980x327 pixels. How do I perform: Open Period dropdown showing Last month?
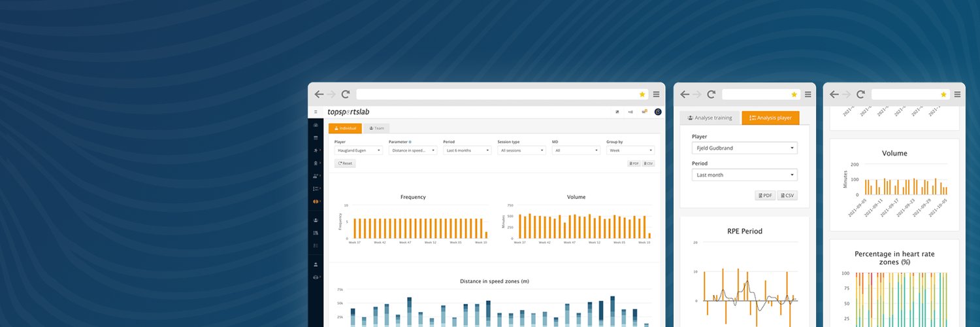[745, 175]
